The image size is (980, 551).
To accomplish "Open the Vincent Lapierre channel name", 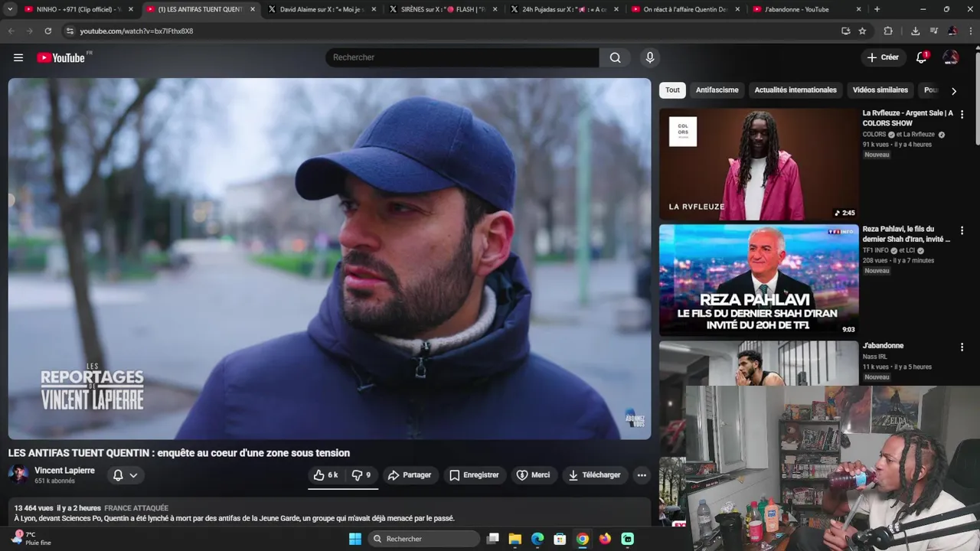I will (x=64, y=470).
